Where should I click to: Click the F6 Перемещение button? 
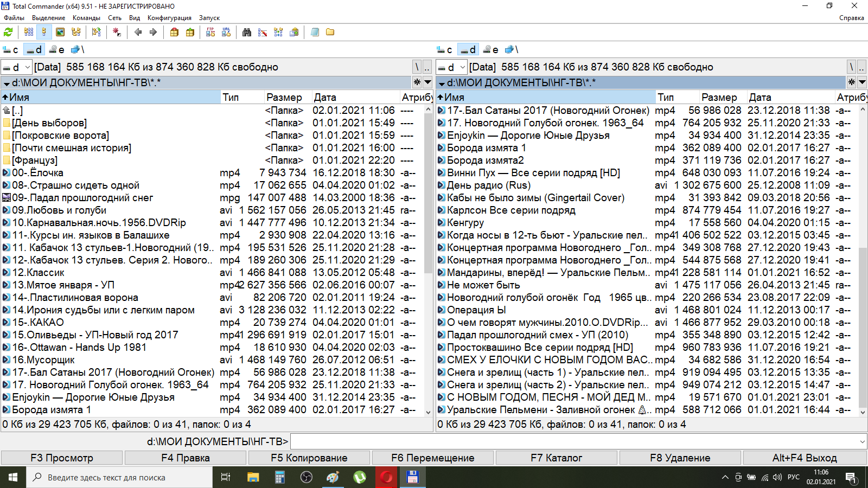[433, 458]
